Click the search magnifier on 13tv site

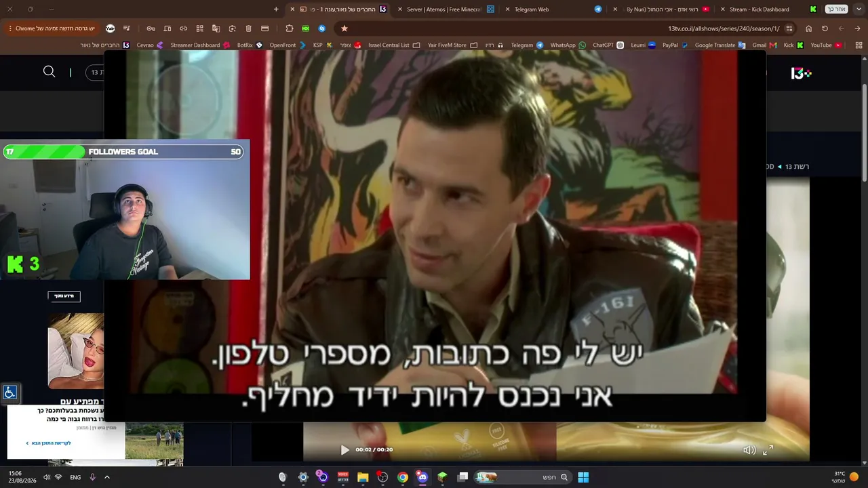click(50, 72)
